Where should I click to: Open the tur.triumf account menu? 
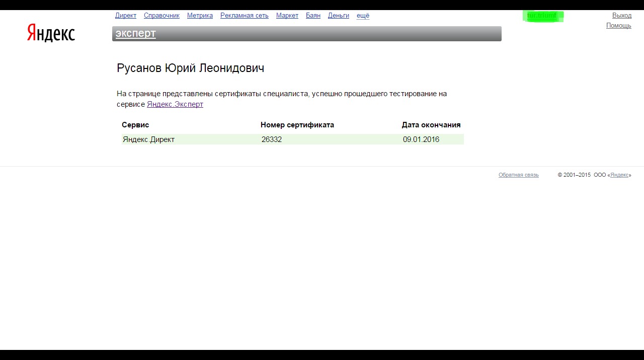543,15
